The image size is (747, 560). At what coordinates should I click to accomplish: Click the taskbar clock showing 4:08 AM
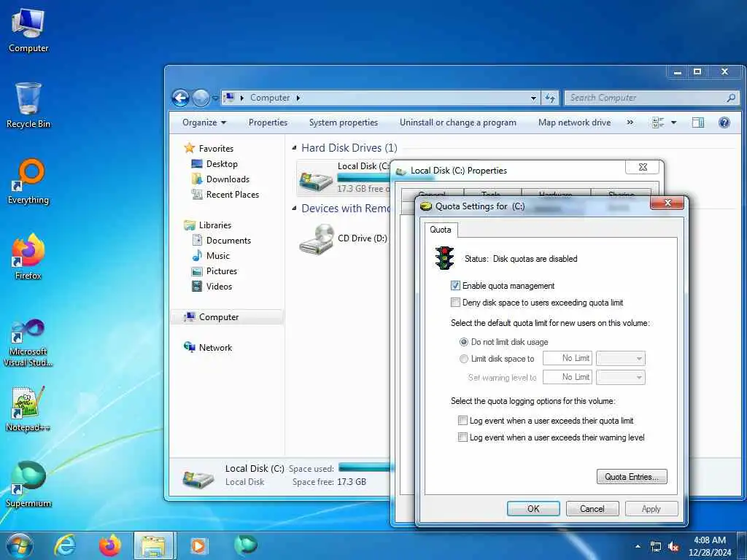[x=709, y=546]
